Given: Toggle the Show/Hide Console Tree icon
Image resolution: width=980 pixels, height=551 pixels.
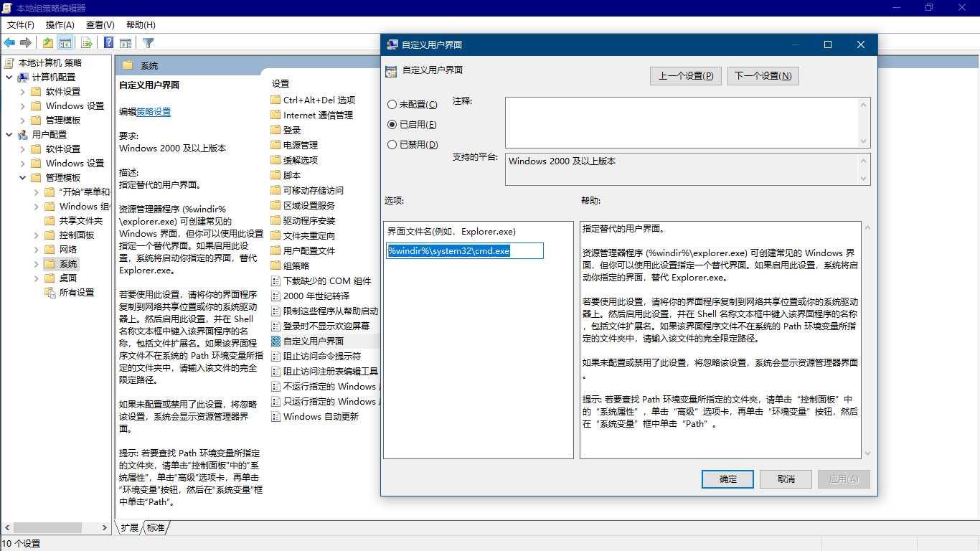Looking at the screenshot, I should tap(65, 43).
